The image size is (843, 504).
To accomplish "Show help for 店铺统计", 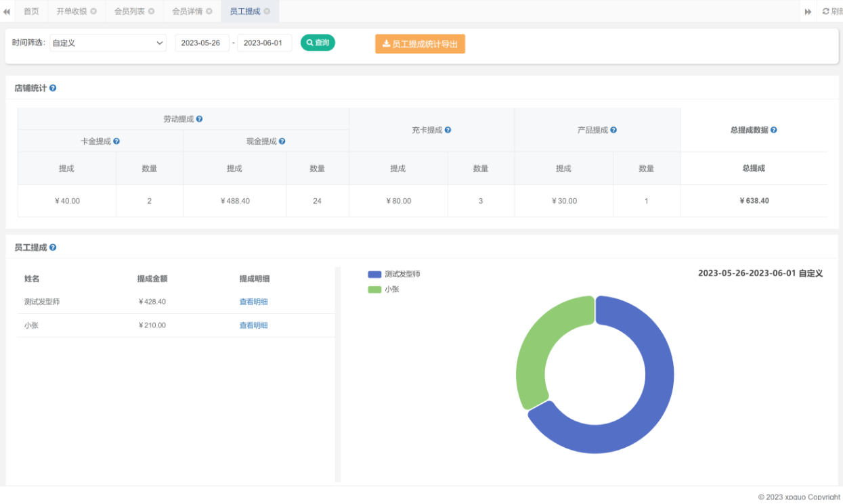I will tap(53, 88).
